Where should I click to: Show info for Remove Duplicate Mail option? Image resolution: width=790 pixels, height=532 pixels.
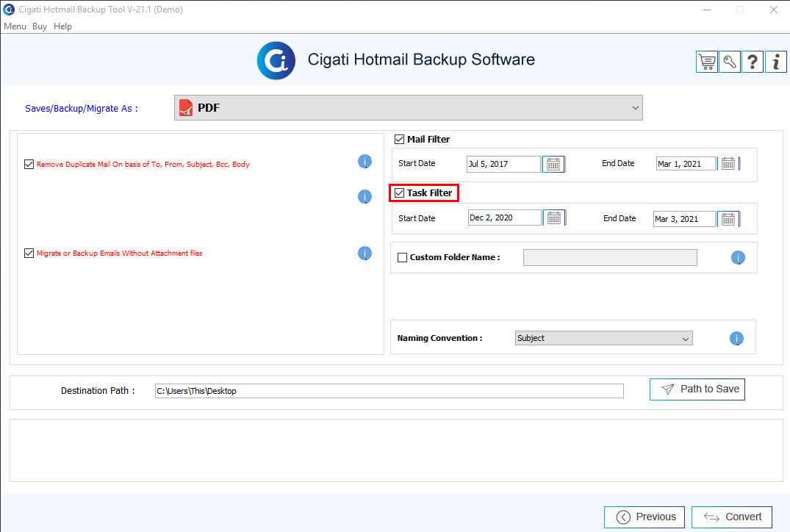365,162
